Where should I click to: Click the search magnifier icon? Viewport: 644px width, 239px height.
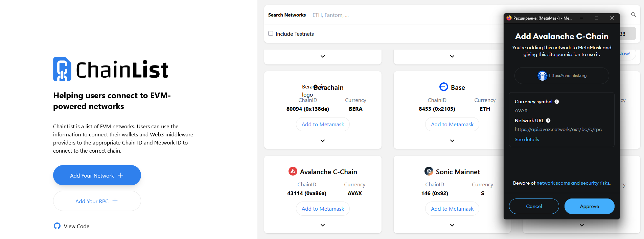(x=633, y=15)
